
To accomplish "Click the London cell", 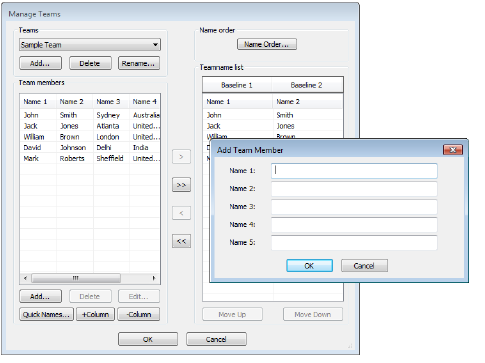I will coord(108,137).
